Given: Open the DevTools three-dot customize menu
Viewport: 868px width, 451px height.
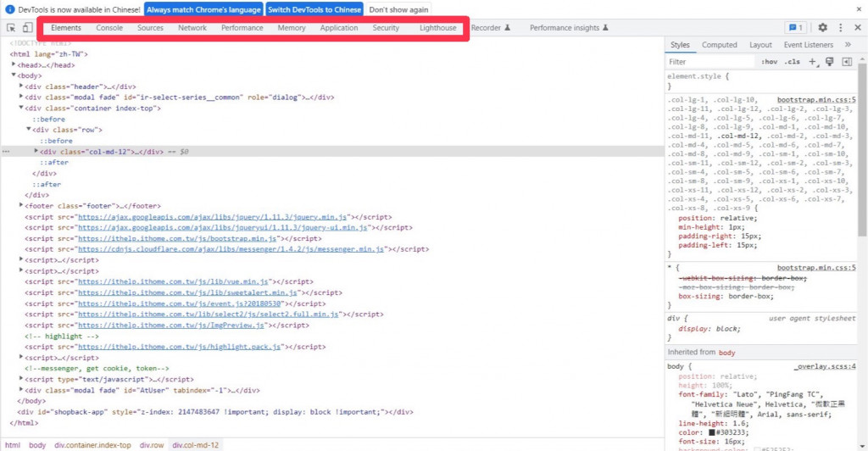Looking at the screenshot, I should [x=840, y=28].
